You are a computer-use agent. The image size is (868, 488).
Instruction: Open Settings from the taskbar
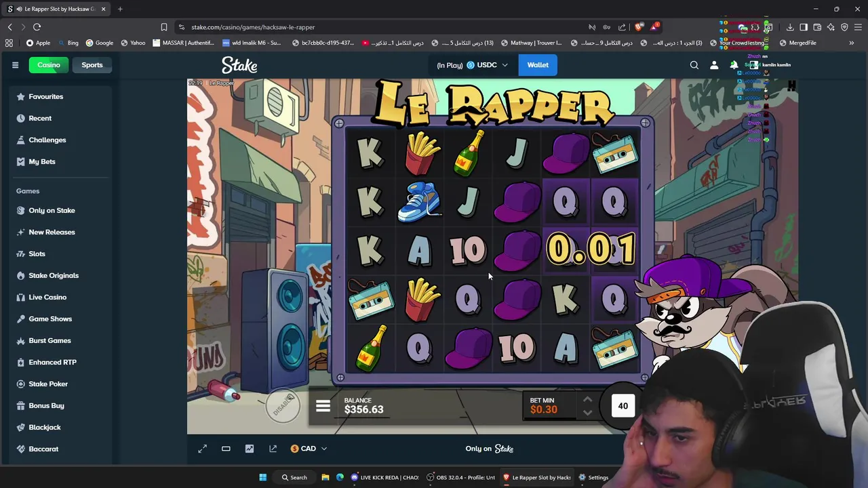[593, 477]
